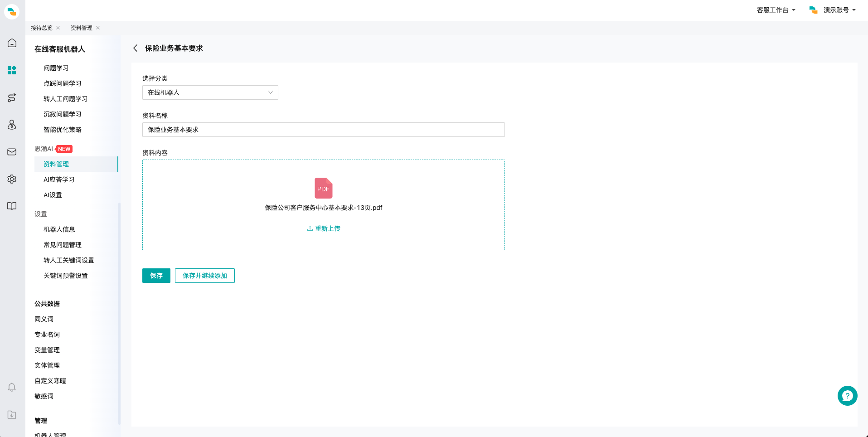The height and width of the screenshot is (437, 868).
Task: Open 关键词预警设置 in the sidebar
Action: tap(66, 276)
